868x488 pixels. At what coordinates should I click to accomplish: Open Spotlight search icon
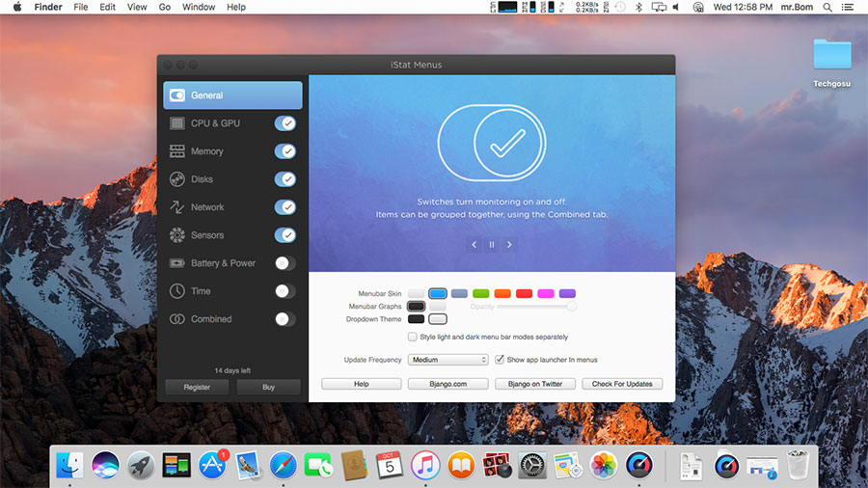point(827,7)
